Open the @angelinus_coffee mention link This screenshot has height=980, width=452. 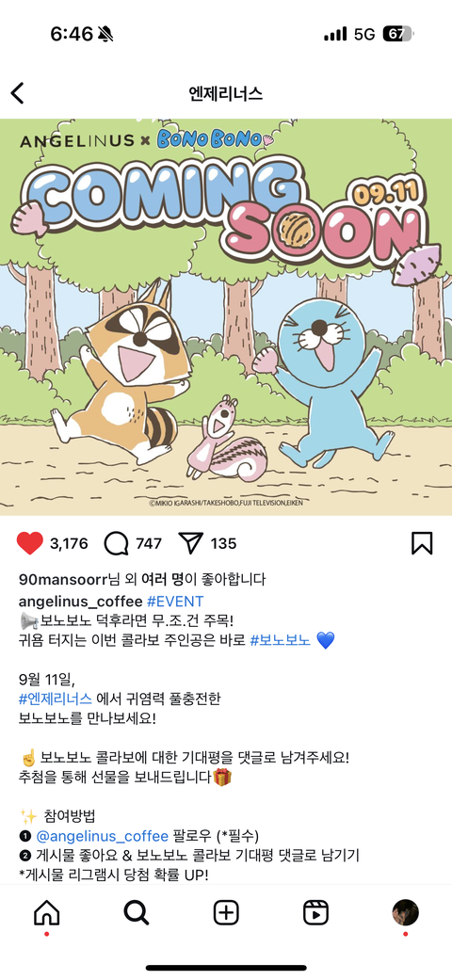click(x=102, y=836)
